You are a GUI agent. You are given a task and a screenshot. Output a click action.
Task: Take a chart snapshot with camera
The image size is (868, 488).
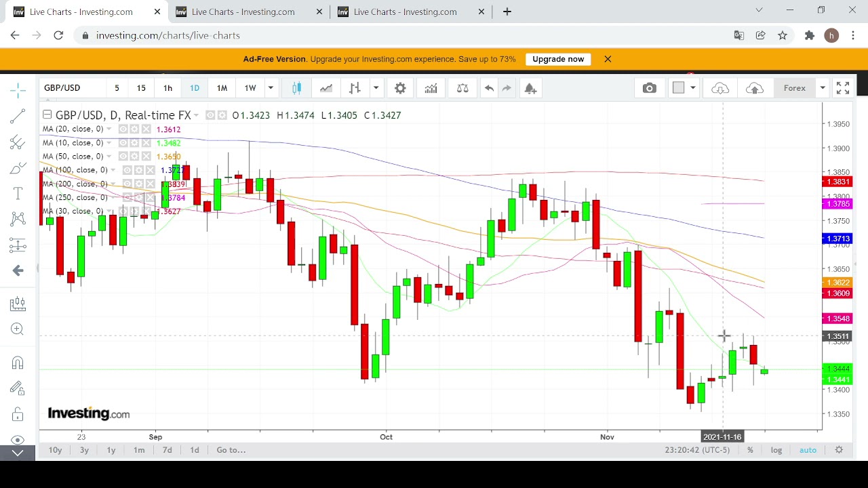(650, 88)
